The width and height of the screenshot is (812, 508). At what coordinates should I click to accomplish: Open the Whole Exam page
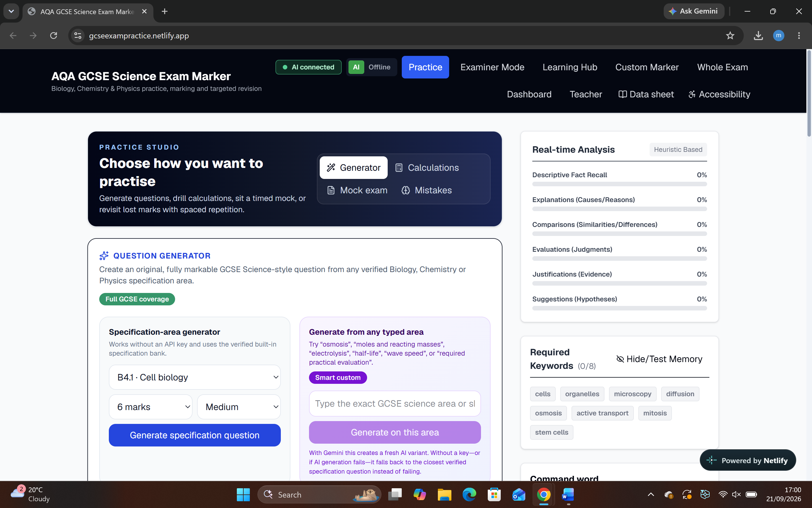pos(722,67)
